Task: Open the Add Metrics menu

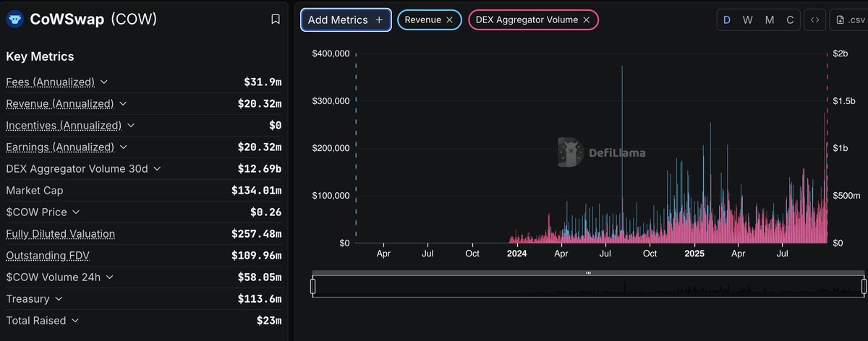Action: (x=346, y=20)
